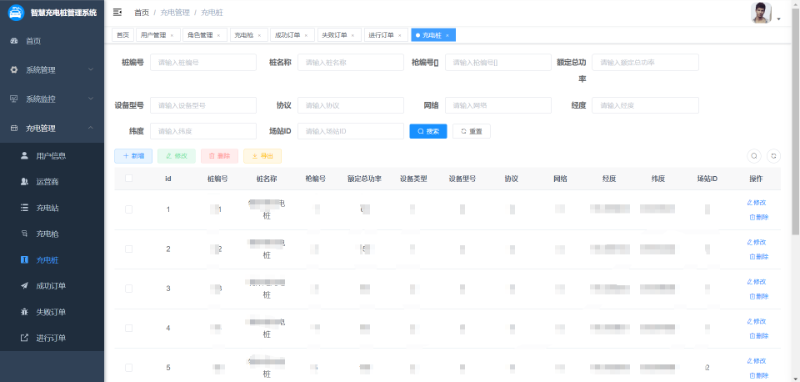The height and width of the screenshot is (382, 800).
Task: Open 成功订单 via paper-plane icon
Action: (x=24, y=286)
